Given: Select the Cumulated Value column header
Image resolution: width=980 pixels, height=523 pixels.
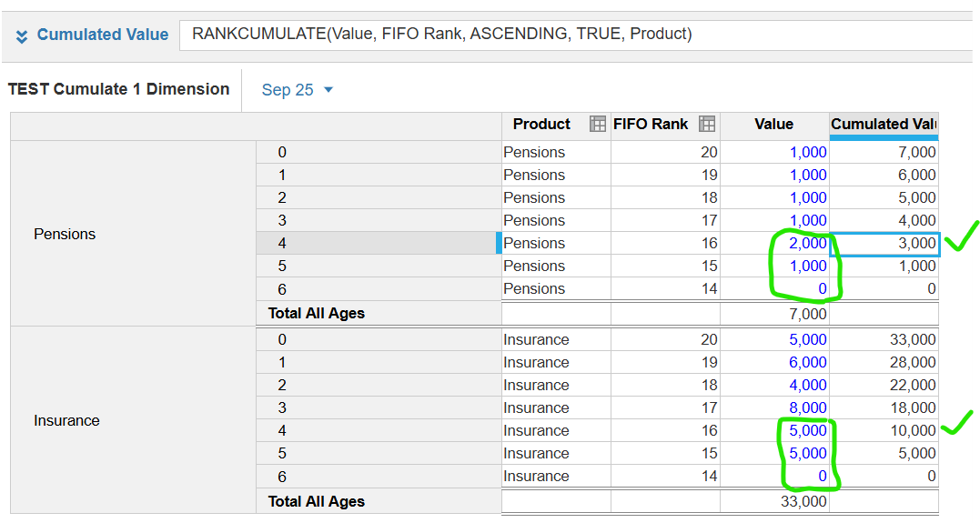Looking at the screenshot, I should coord(884,125).
